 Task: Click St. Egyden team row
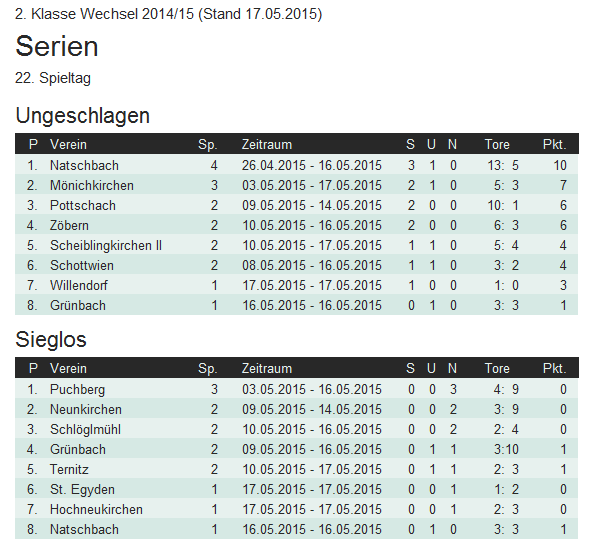(296, 490)
